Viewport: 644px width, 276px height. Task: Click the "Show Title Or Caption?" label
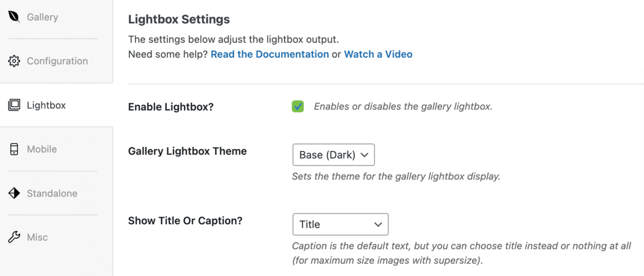[x=185, y=221]
